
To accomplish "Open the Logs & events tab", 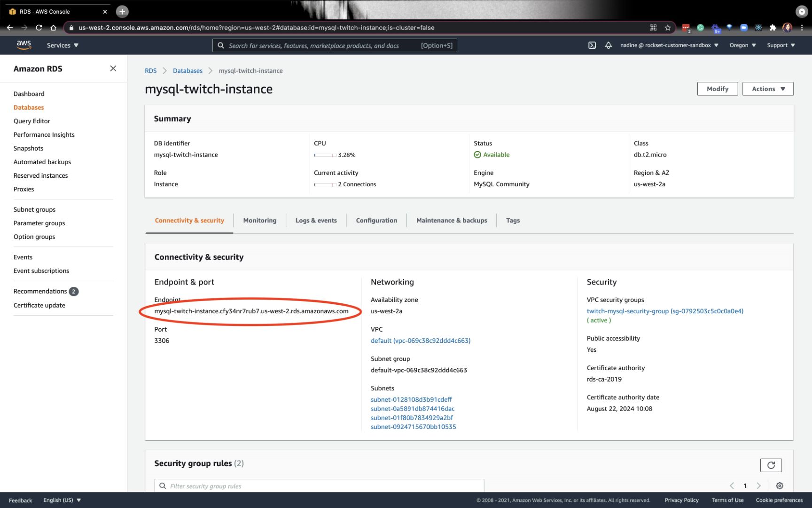I will tap(316, 221).
